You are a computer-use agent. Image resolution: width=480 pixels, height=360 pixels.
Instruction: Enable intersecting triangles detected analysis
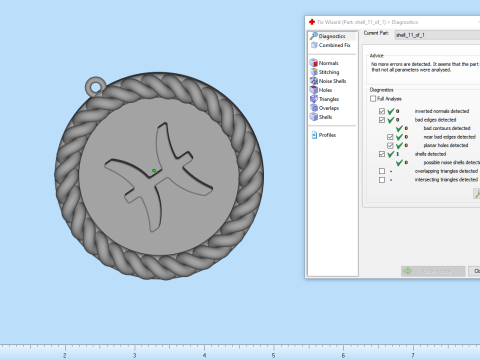(382, 180)
